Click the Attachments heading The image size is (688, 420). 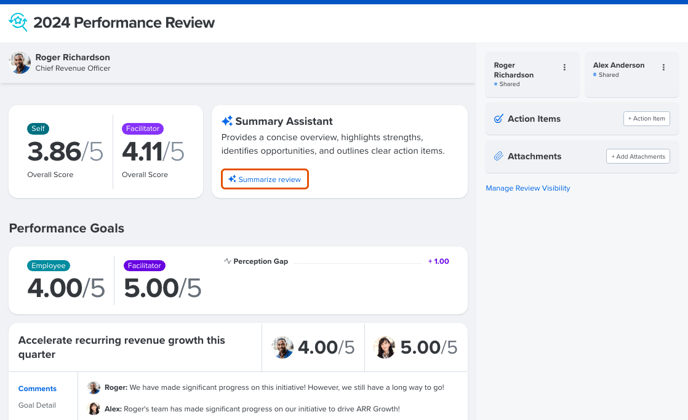[534, 156]
